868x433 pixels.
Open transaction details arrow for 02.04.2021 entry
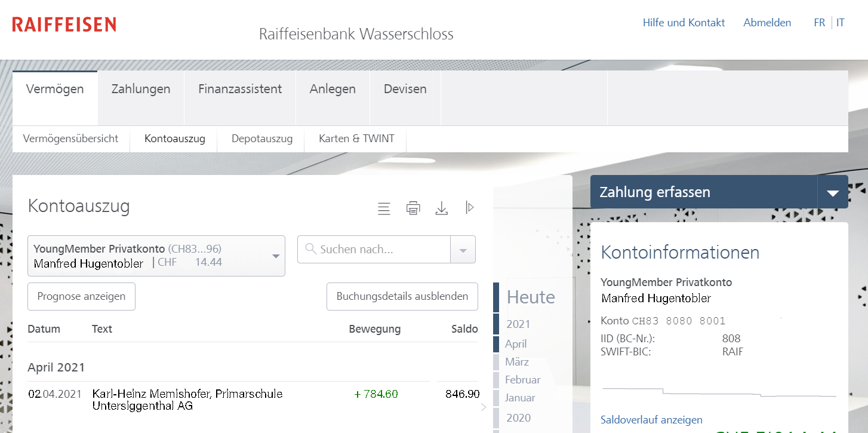pyautogui.click(x=484, y=407)
